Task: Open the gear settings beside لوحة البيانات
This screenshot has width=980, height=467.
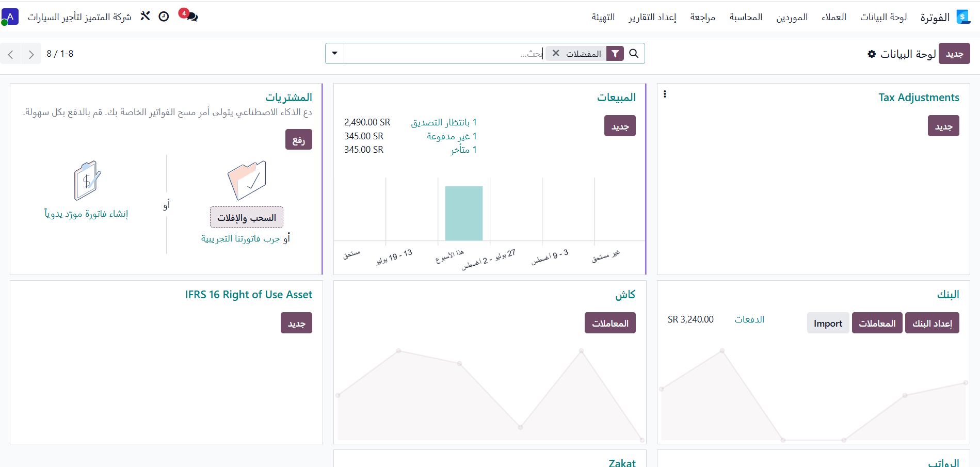Action: pyautogui.click(x=872, y=54)
